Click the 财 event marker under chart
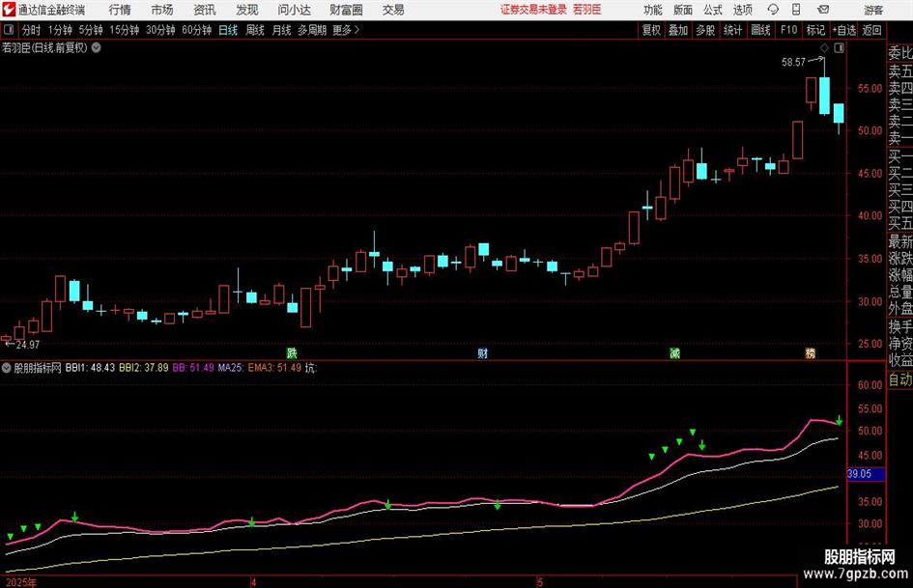 click(483, 353)
